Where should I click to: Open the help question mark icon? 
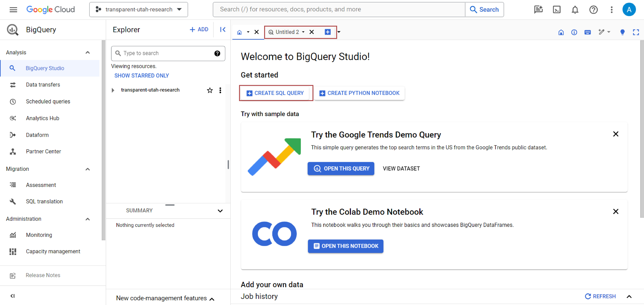click(x=593, y=9)
